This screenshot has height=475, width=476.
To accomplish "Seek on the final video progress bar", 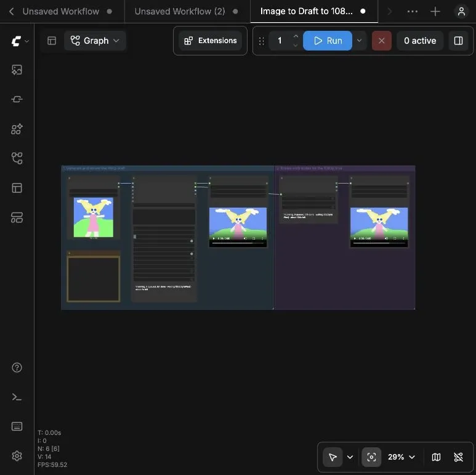I will tap(379, 243).
